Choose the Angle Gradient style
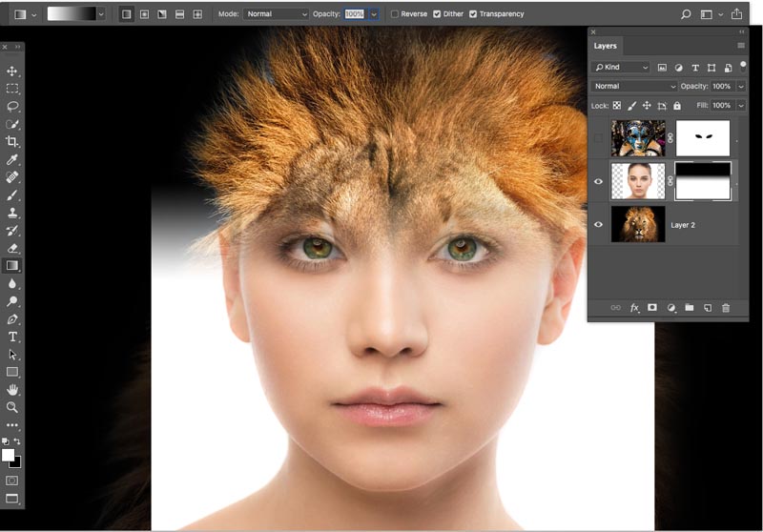Image resolution: width=763 pixels, height=532 pixels. click(162, 14)
